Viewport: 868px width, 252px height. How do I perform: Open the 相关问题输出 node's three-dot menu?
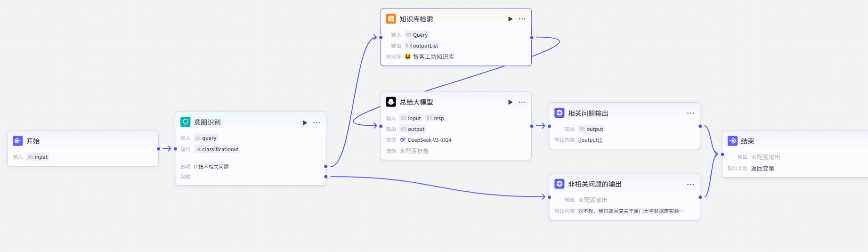690,113
